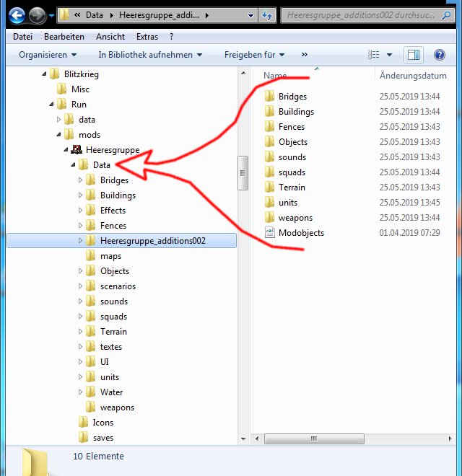Open view options dropdown arrow
Screen dimensions: 462x476
coord(389,55)
